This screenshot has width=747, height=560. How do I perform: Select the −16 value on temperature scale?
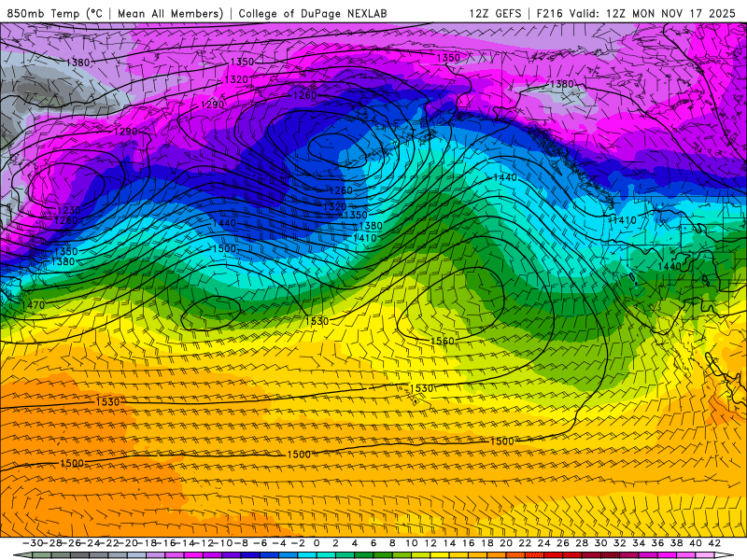pyautogui.click(x=166, y=543)
